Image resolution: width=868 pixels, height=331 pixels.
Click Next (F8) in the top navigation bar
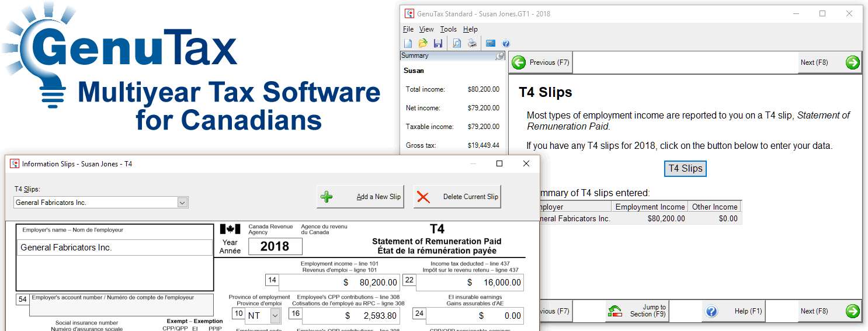(x=829, y=62)
